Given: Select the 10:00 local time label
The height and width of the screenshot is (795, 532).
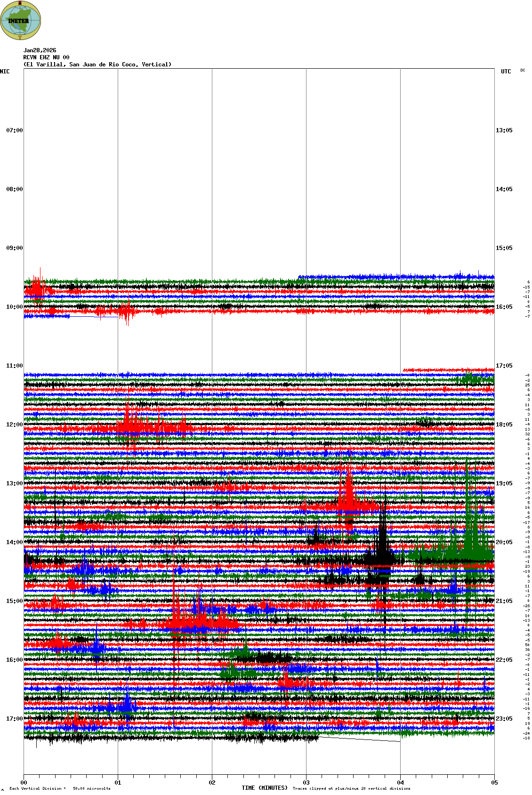Looking at the screenshot, I should 14,307.
